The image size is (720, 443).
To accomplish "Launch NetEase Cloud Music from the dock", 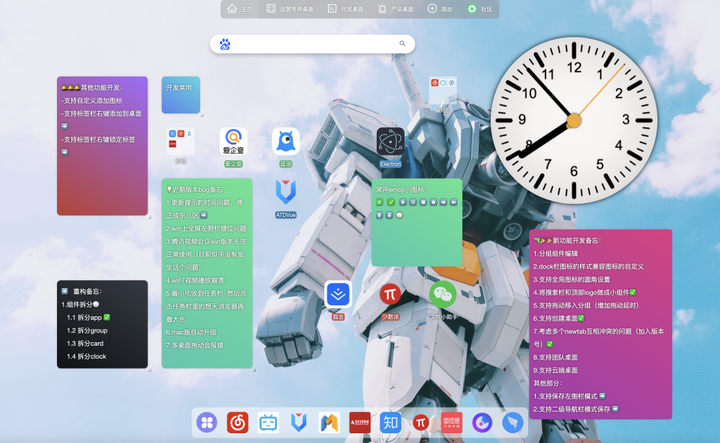I will point(237,422).
